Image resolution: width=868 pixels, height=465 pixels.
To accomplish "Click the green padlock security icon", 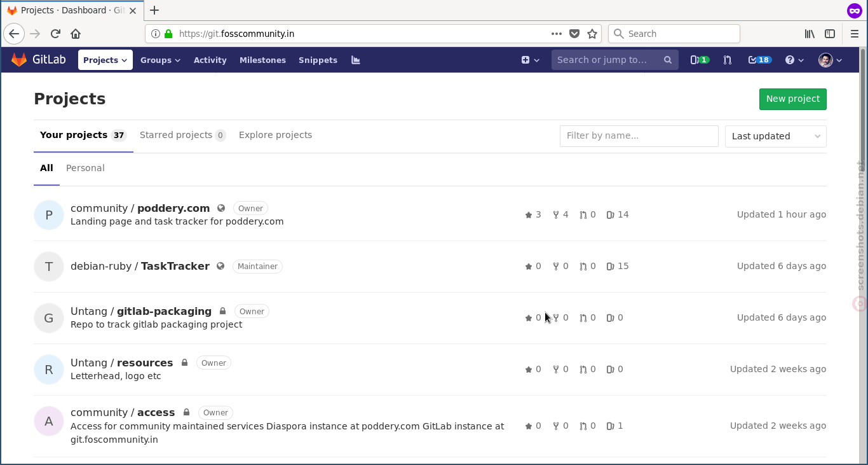I will 168,34.
